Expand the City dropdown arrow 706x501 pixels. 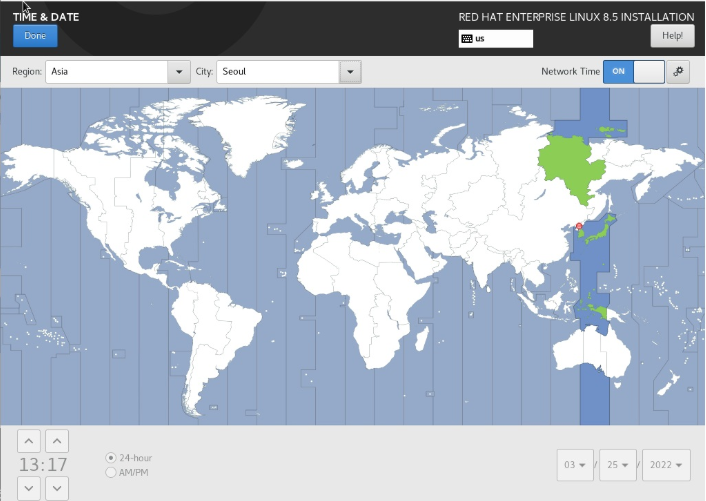click(350, 72)
